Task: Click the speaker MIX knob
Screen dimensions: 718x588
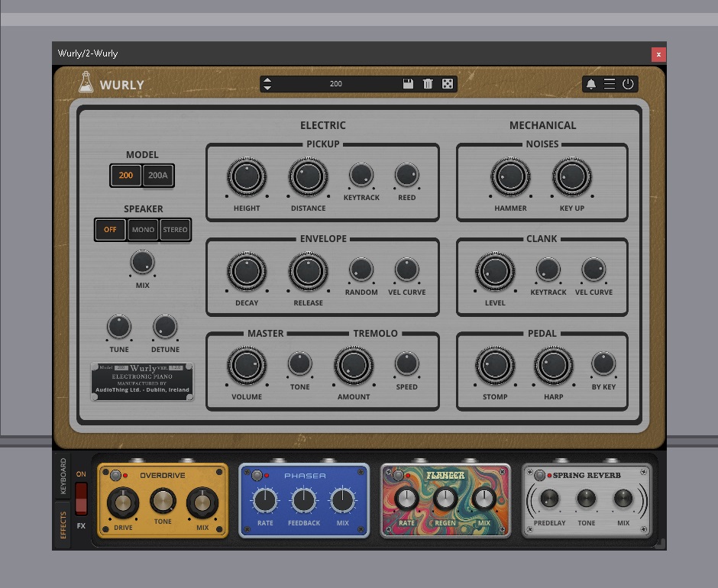Action: [142, 263]
